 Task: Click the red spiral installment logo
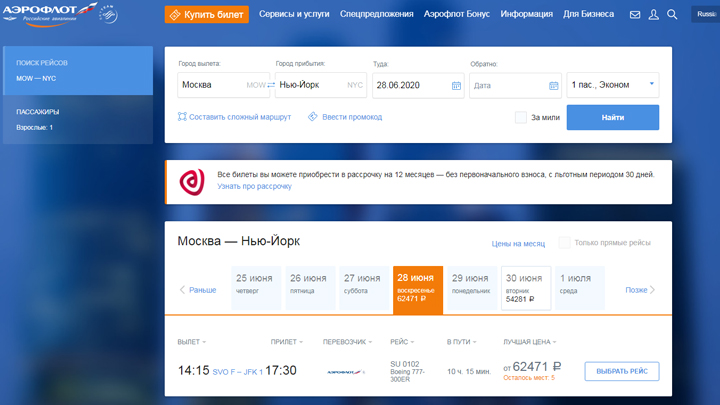[192, 182]
